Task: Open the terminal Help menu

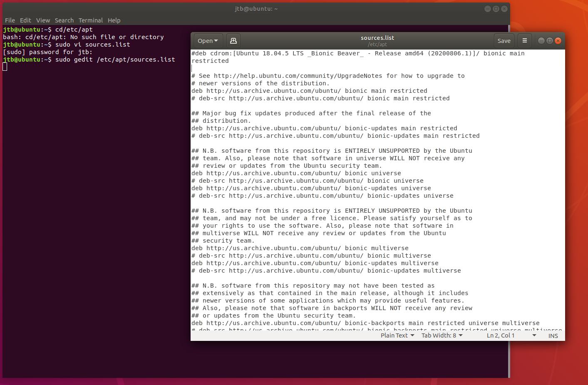Action: (x=114, y=20)
